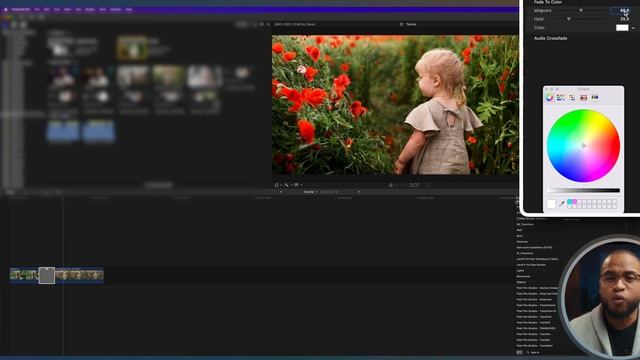Screen dimensions: 640x360
Task: Select the Audio Crossfade section heading
Action: 551,38
